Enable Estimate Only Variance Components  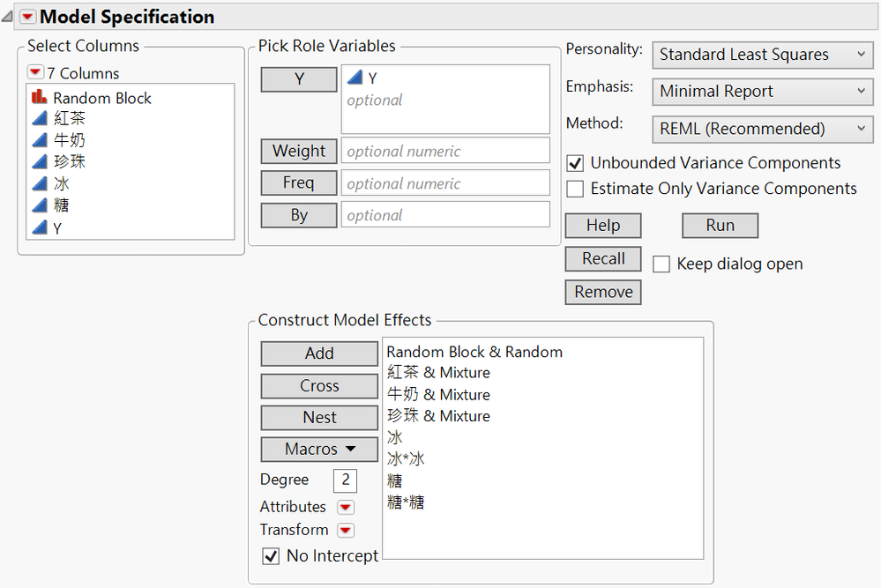tap(575, 189)
